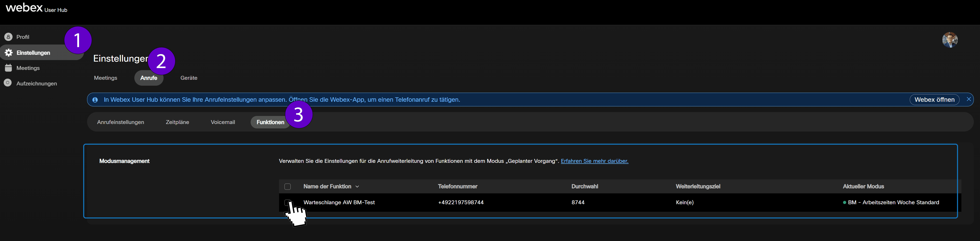Tick the select-all checkbox in the table header
This screenshot has height=241, width=980.
pos(288,186)
